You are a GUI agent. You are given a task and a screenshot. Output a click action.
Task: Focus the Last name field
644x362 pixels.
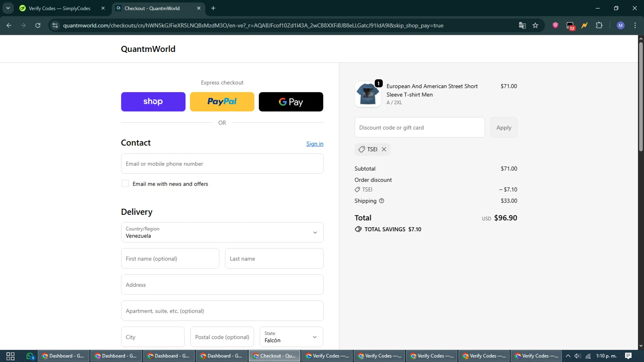pos(274,259)
